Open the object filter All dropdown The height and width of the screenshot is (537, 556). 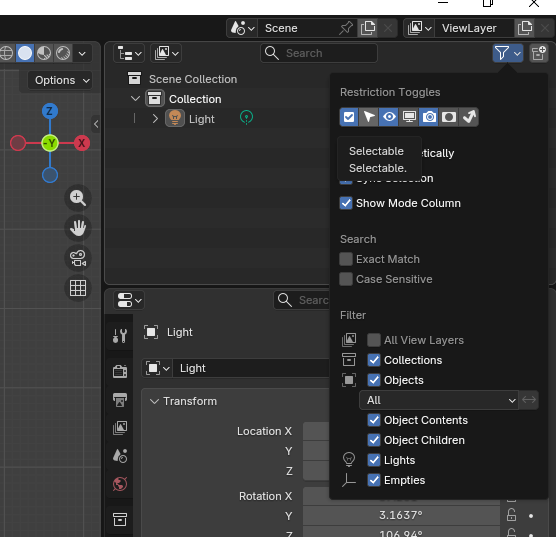[439, 400]
